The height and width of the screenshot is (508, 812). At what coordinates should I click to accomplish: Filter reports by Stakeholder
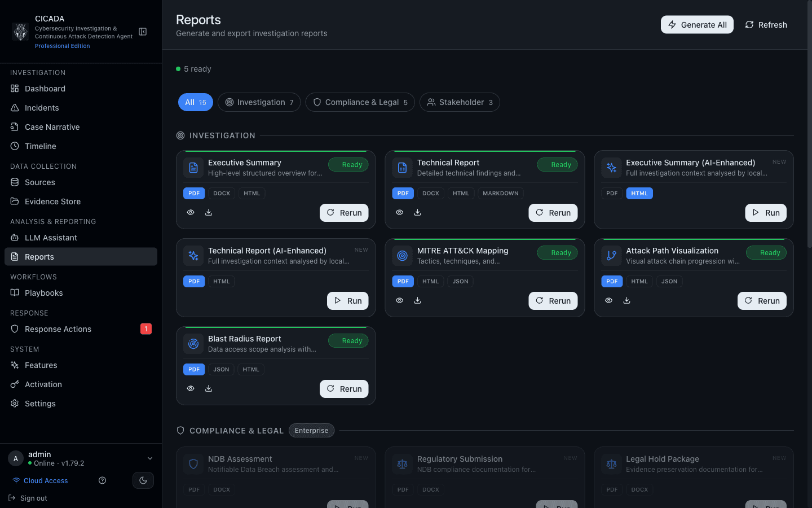(460, 102)
